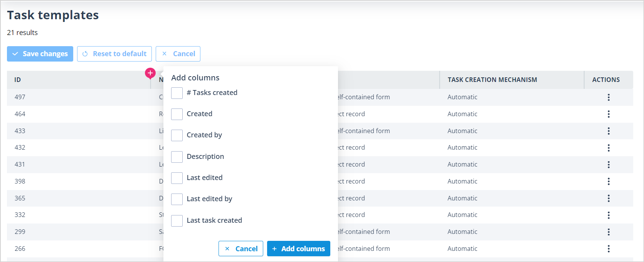Click Automatic in row 365

point(462,198)
